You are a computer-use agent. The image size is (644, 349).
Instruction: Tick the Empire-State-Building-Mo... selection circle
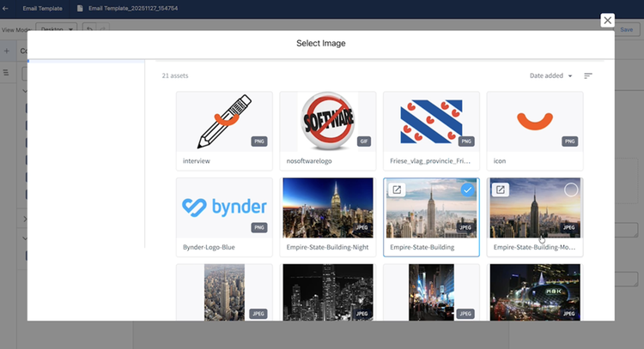(570, 190)
